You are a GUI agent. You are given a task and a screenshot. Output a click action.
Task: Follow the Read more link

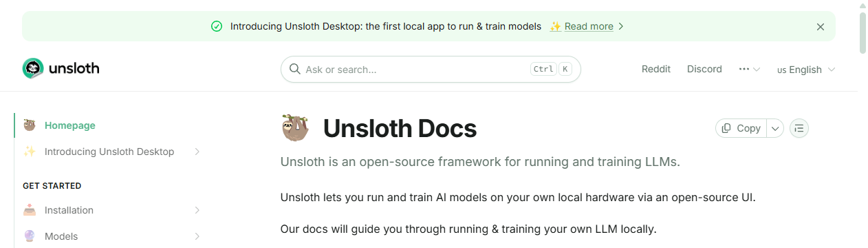pyautogui.click(x=589, y=26)
